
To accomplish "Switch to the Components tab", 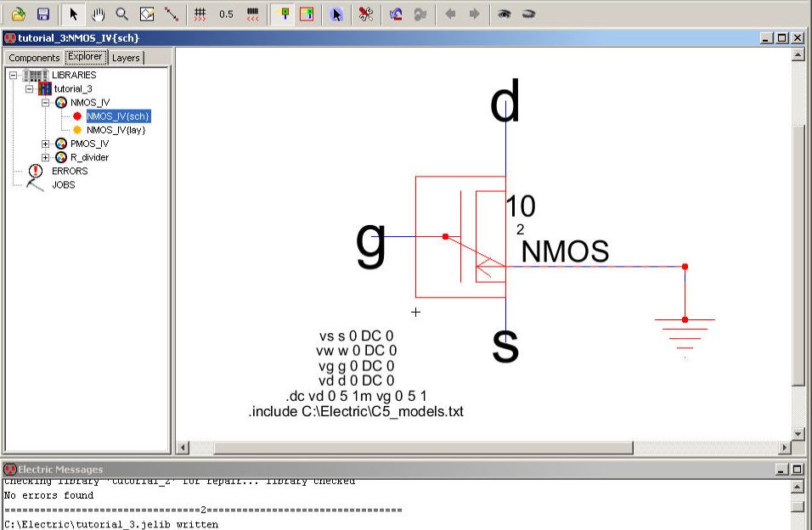I will click(x=34, y=58).
